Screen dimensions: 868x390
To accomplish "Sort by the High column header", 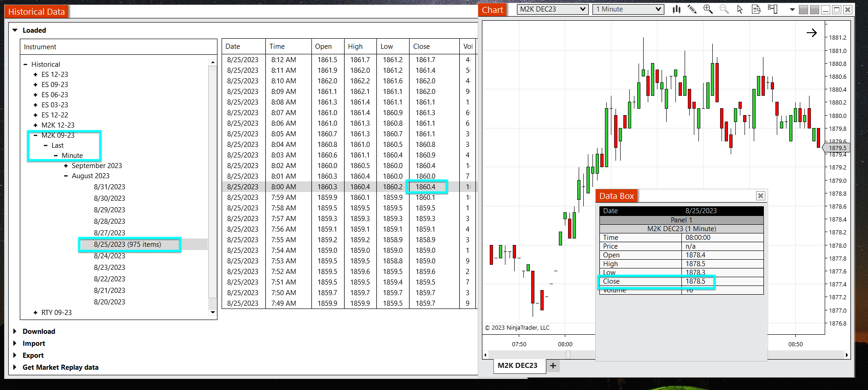I will pos(360,47).
